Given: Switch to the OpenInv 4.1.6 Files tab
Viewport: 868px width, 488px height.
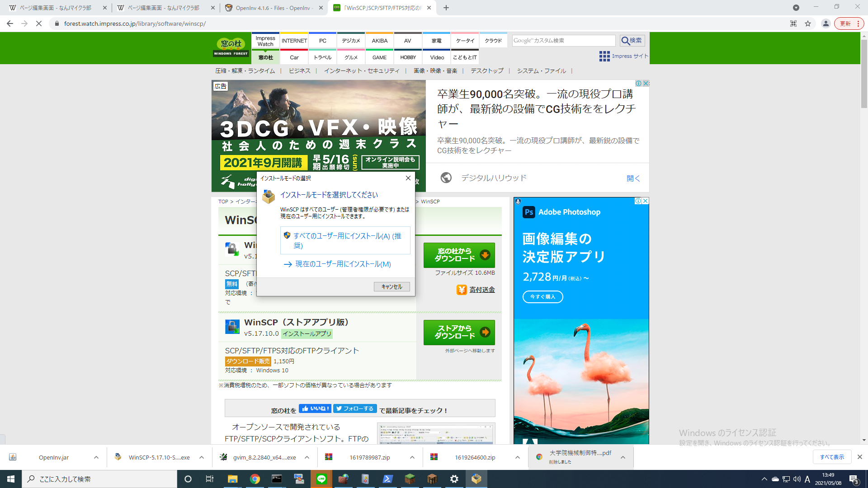Looking at the screenshot, I should point(274,8).
